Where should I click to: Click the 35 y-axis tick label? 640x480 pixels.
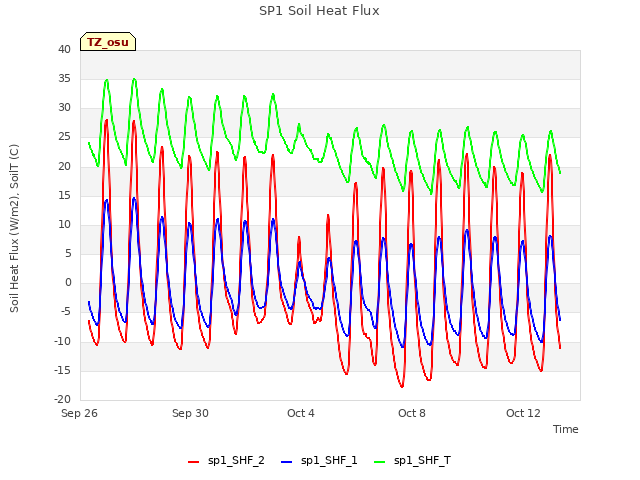pyautogui.click(x=64, y=78)
